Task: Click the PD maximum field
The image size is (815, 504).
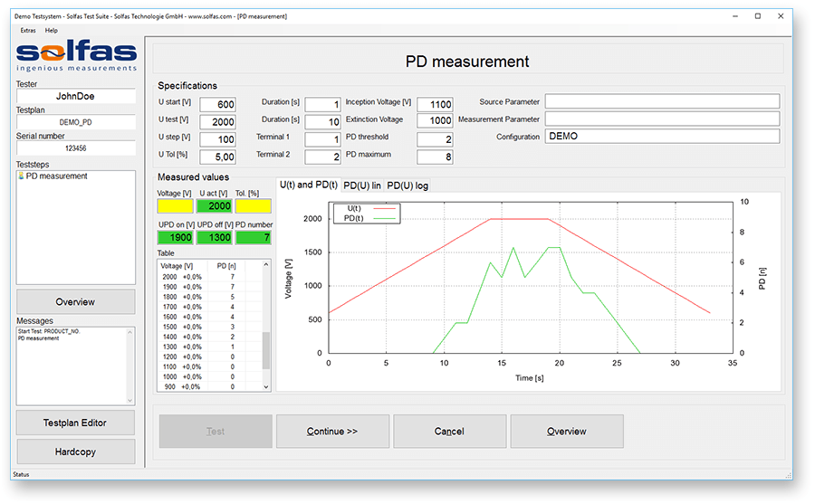Action: [x=435, y=157]
